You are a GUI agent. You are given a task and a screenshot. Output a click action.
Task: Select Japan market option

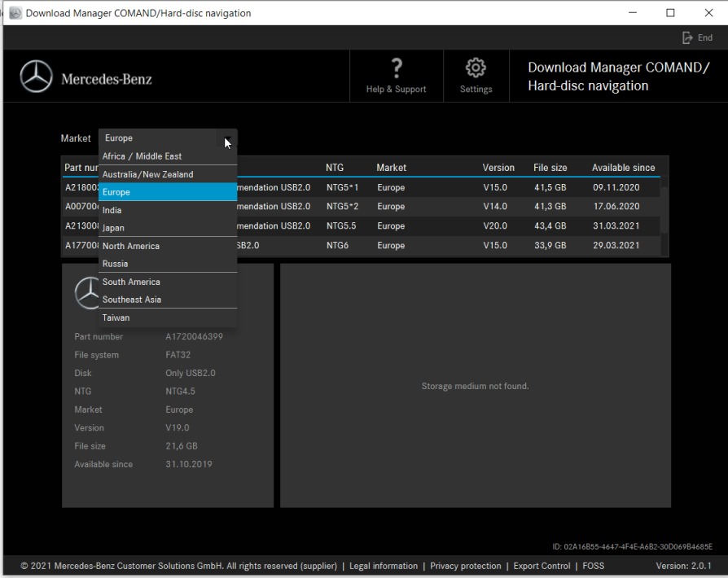coord(168,227)
